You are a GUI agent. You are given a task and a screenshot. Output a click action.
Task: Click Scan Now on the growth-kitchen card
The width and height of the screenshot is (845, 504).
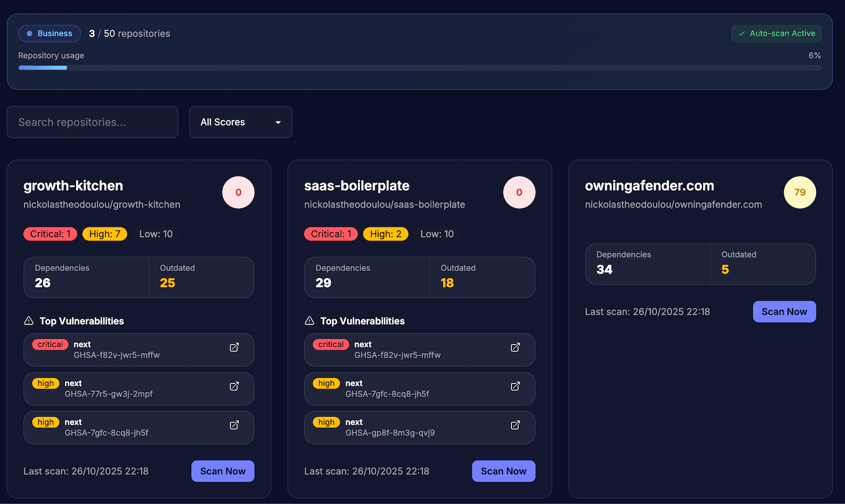click(223, 471)
